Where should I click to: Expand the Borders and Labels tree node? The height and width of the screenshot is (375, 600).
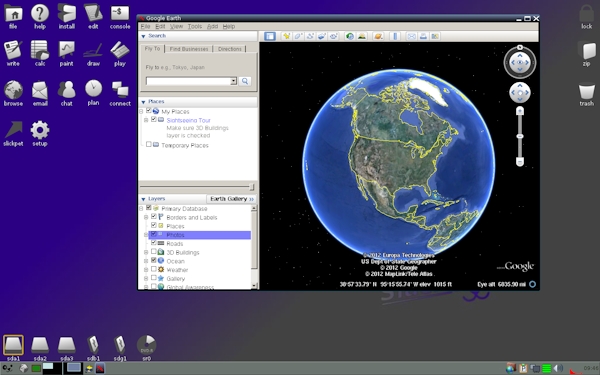(x=146, y=217)
